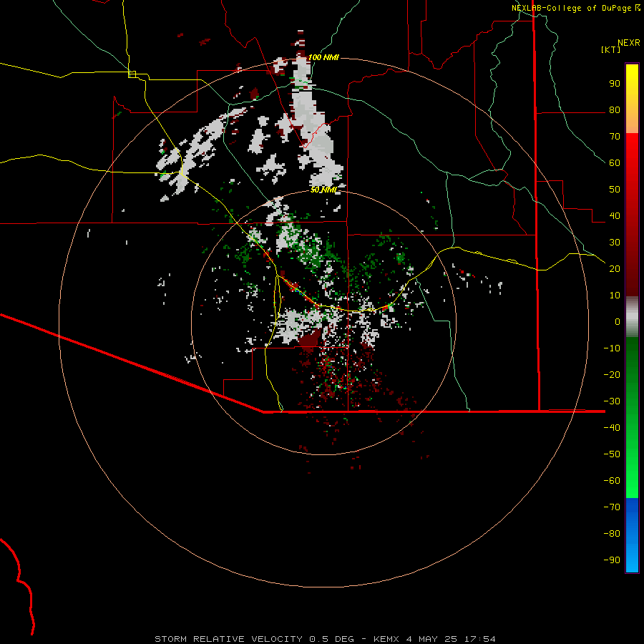Click the -90 value on velocity scale

click(612, 560)
